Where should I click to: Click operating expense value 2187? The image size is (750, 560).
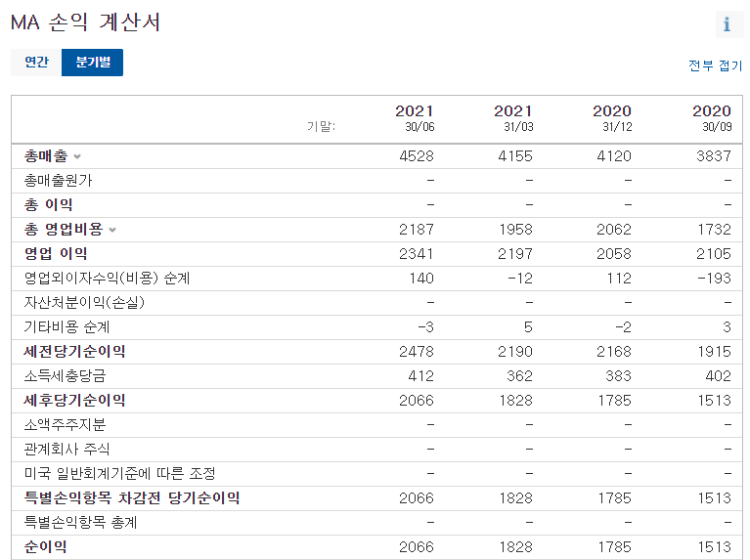(417, 229)
